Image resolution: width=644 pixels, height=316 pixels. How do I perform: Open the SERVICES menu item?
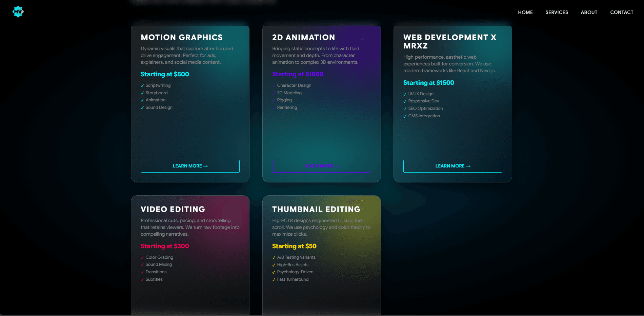pyautogui.click(x=557, y=12)
